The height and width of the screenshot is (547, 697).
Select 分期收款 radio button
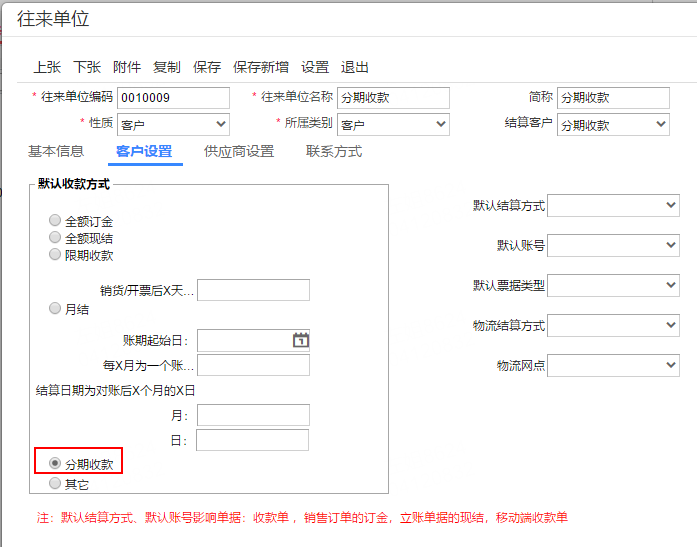coord(55,463)
